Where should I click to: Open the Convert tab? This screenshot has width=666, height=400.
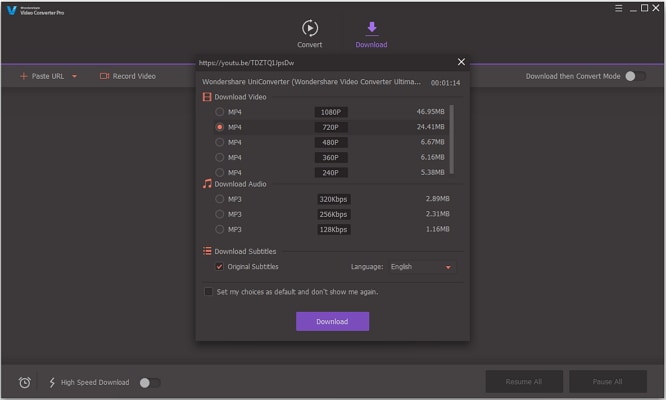coord(310,34)
